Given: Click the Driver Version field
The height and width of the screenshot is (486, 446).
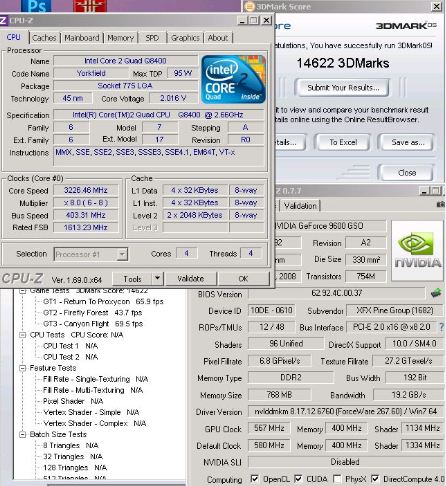Looking at the screenshot, I should pyautogui.click(x=346, y=412).
